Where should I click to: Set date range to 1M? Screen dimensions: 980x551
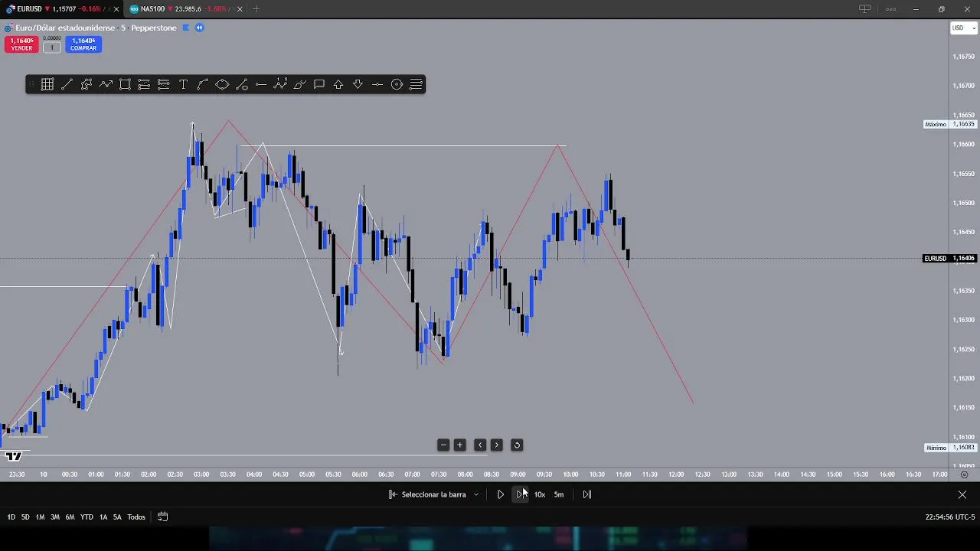tap(40, 517)
